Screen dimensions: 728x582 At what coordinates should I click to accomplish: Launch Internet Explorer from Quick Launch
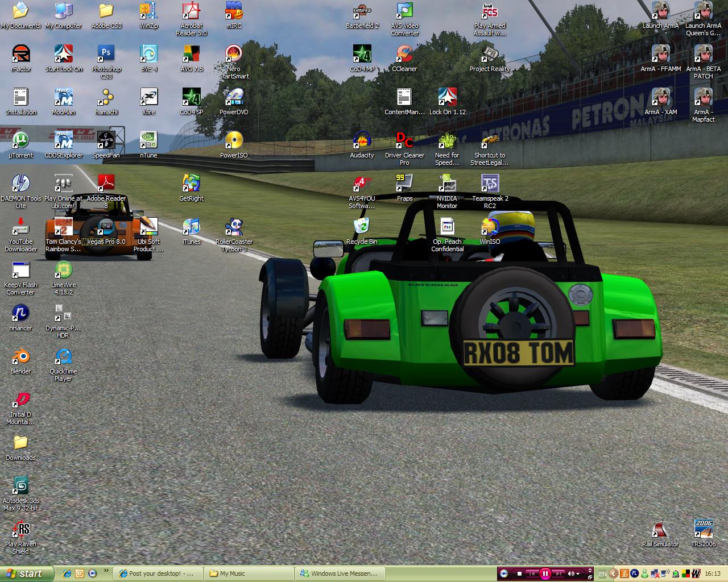67,573
